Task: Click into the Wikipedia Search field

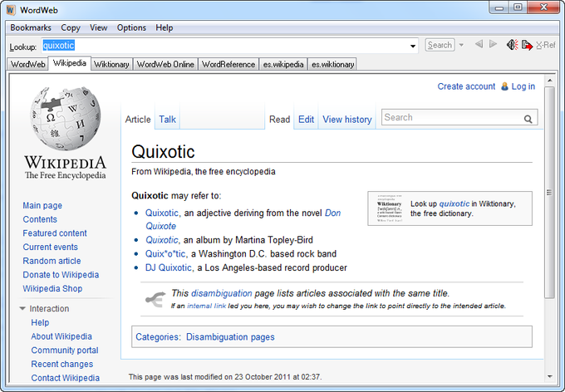Action: pyautogui.click(x=451, y=118)
